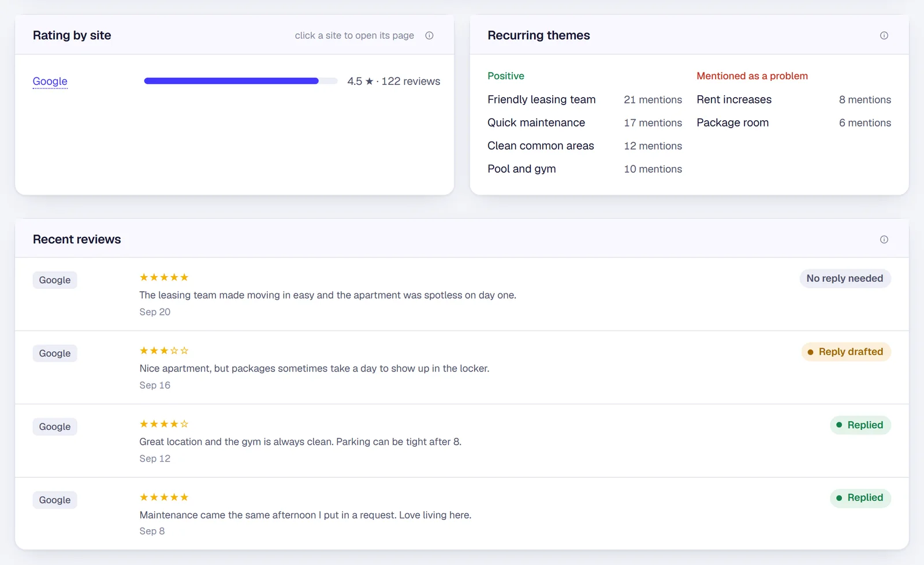
Task: Select the 'Clean common areas' theme
Action: coord(541,146)
